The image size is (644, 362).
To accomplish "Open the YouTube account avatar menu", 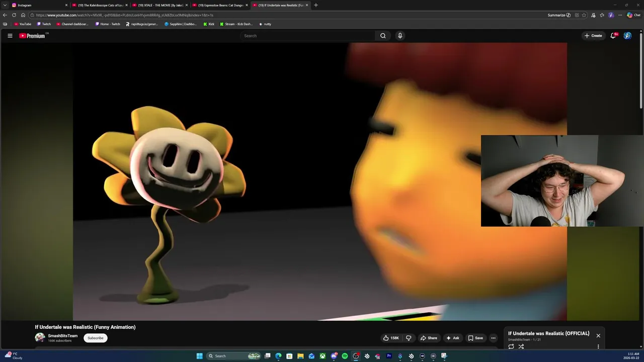I will (627, 36).
